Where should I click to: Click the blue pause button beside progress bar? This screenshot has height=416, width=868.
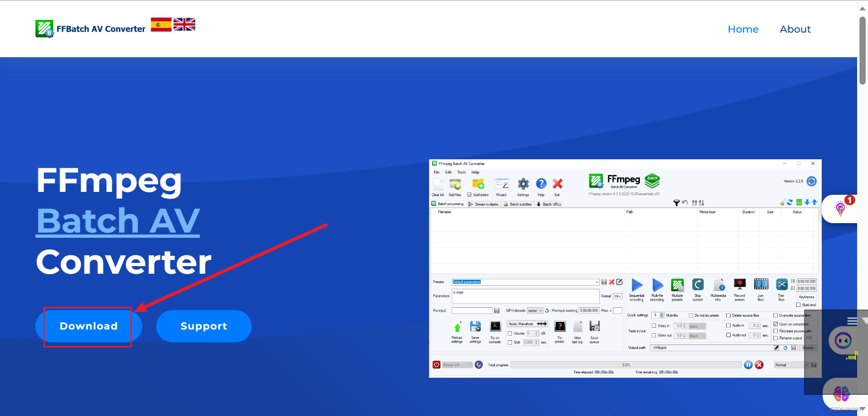pyautogui.click(x=748, y=364)
